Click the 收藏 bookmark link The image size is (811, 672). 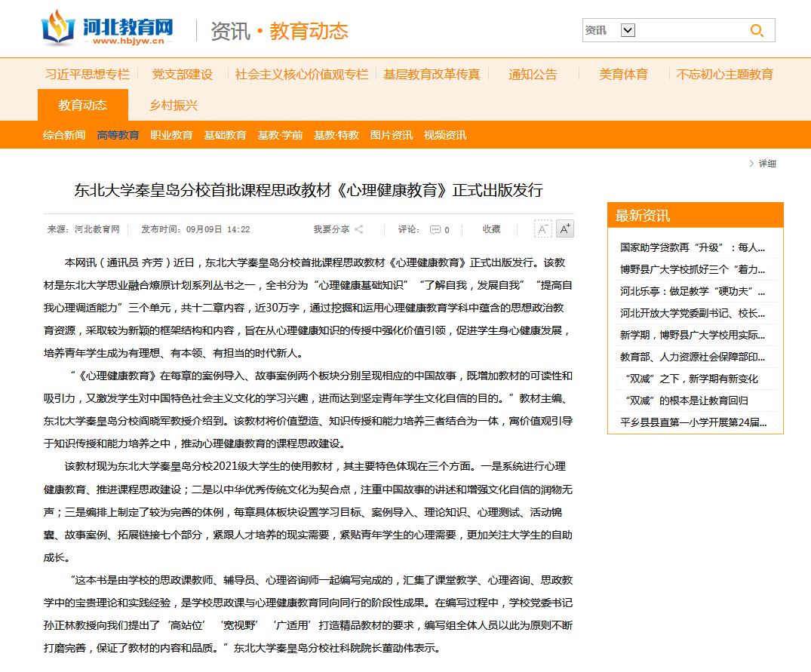tap(491, 229)
